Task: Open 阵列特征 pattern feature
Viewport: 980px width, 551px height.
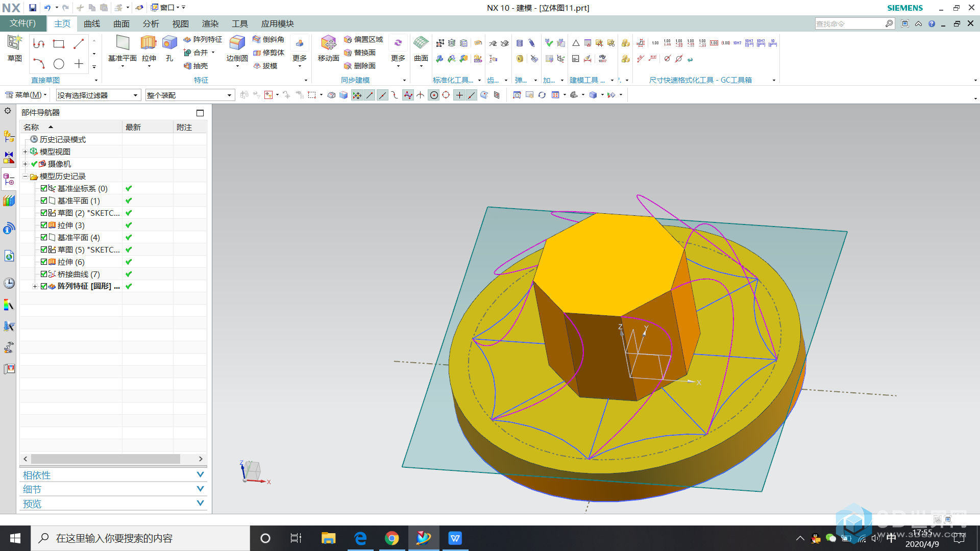Action: tap(203, 39)
